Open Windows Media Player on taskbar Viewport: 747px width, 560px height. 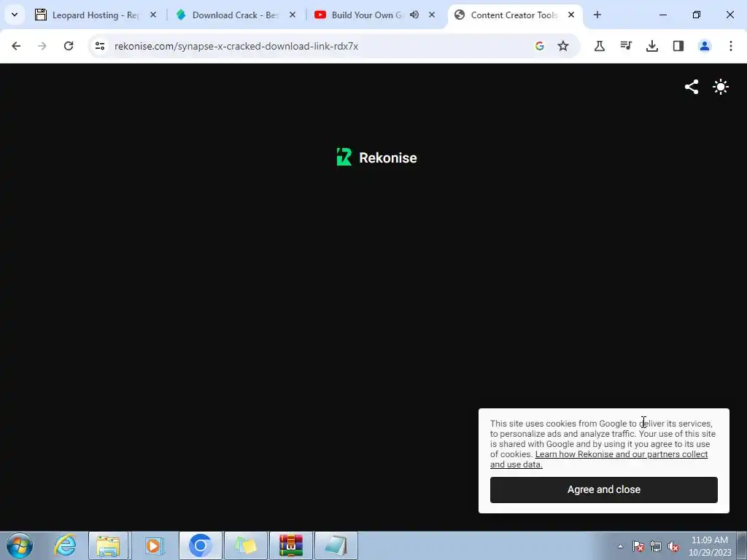pos(154,545)
